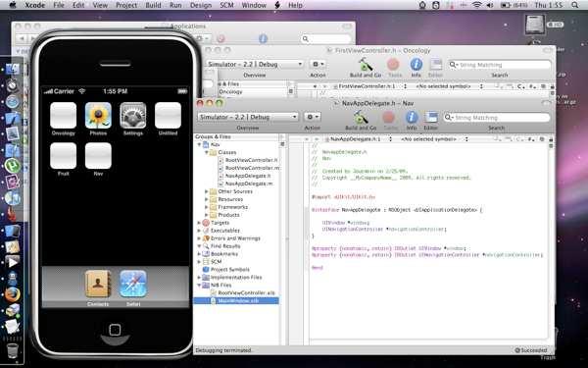Open the Info button in Nav toolbar
588x368 pixels.
pyautogui.click(x=412, y=118)
